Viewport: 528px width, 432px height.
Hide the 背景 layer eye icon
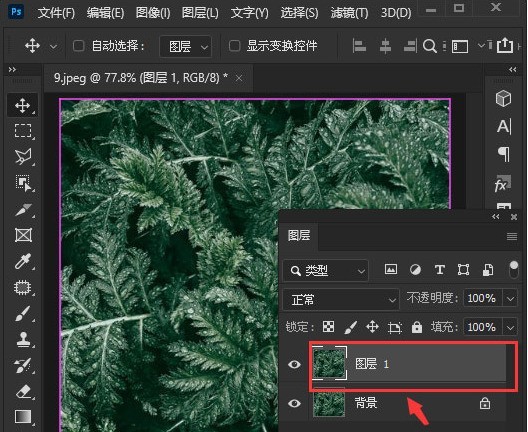pos(294,403)
